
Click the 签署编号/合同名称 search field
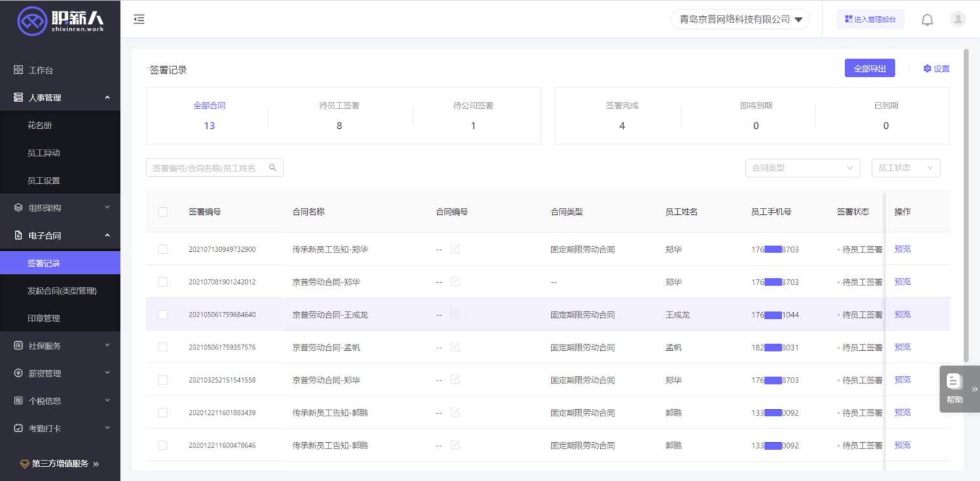coord(215,168)
